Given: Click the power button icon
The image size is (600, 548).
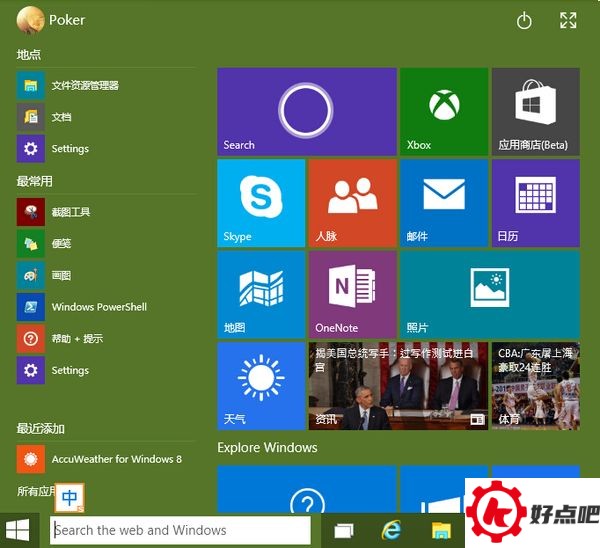Looking at the screenshot, I should tap(524, 20).
